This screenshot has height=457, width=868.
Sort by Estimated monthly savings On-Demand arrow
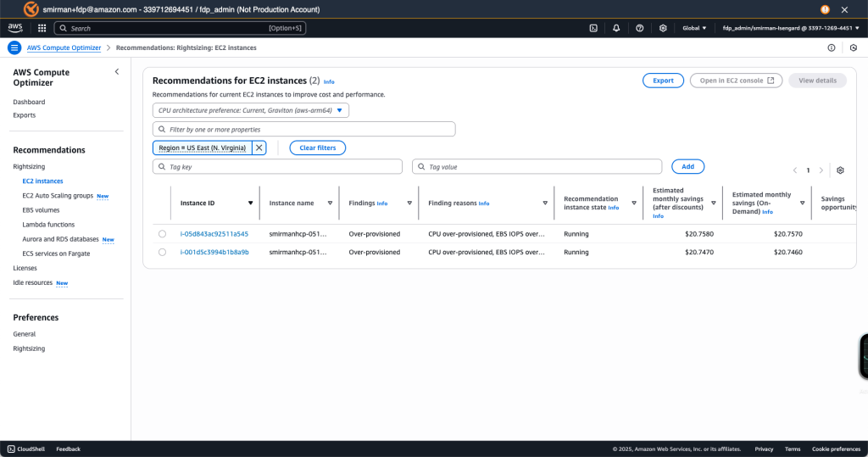(802, 203)
